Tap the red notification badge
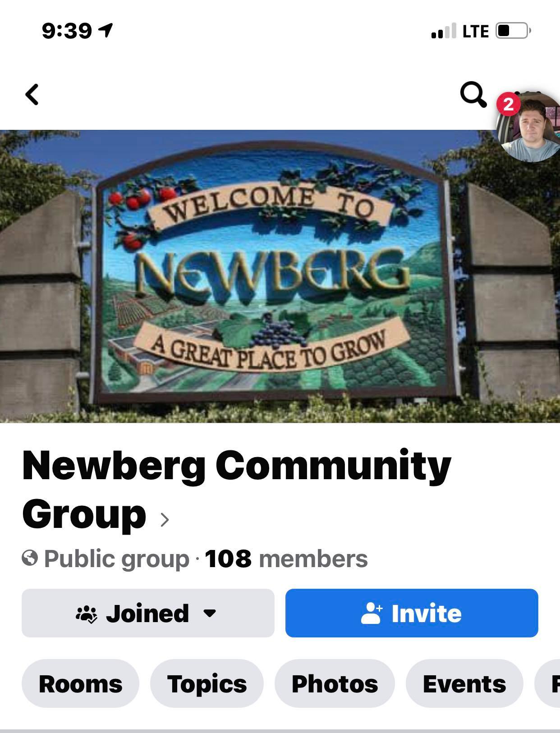 (x=508, y=104)
